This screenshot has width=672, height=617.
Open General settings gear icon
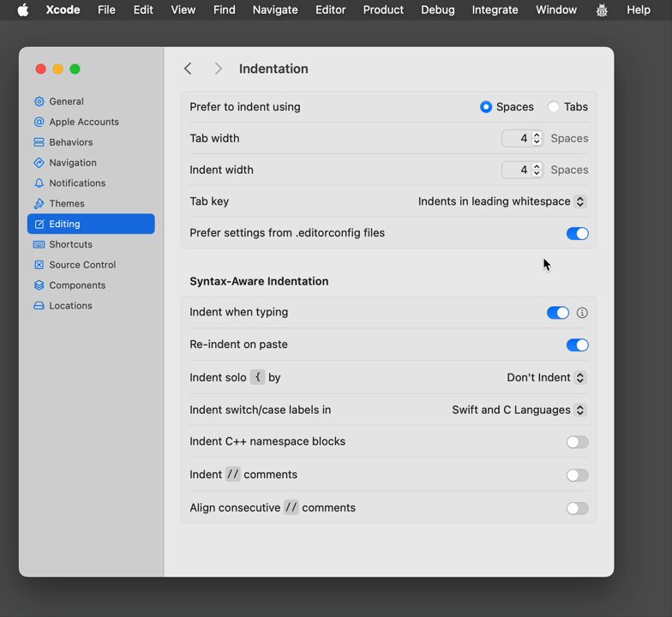point(39,101)
